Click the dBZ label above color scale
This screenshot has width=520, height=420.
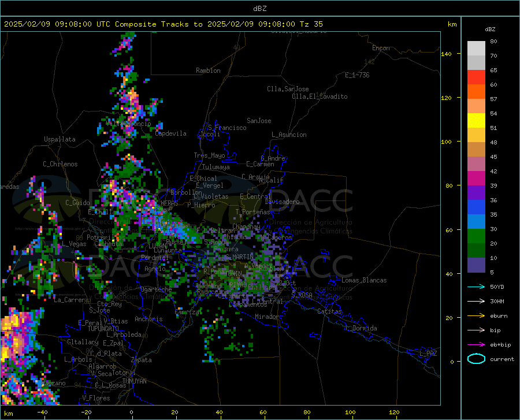click(490, 29)
